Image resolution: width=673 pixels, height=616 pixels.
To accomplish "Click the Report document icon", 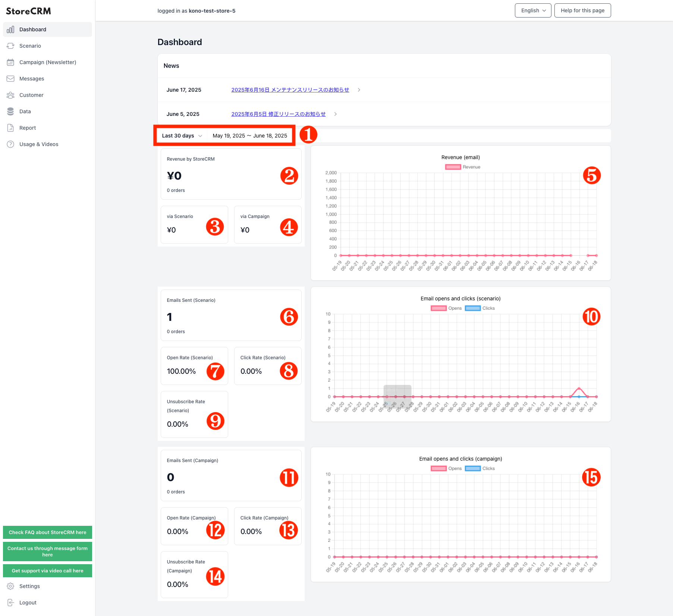I will pyautogui.click(x=10, y=128).
